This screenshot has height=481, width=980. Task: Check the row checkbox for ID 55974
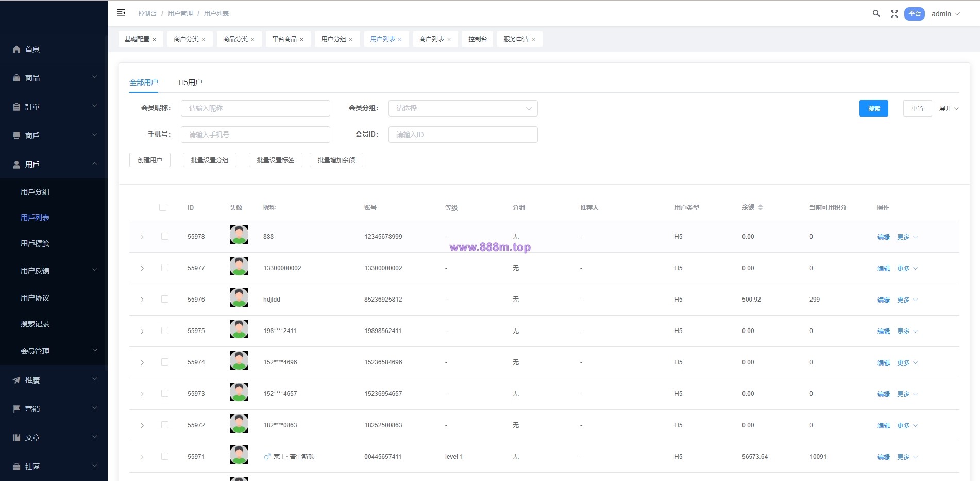(x=165, y=362)
